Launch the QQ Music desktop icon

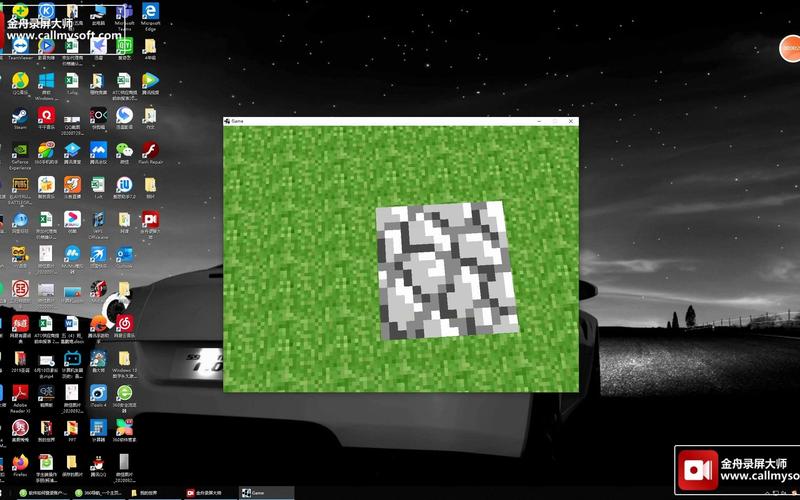20,81
